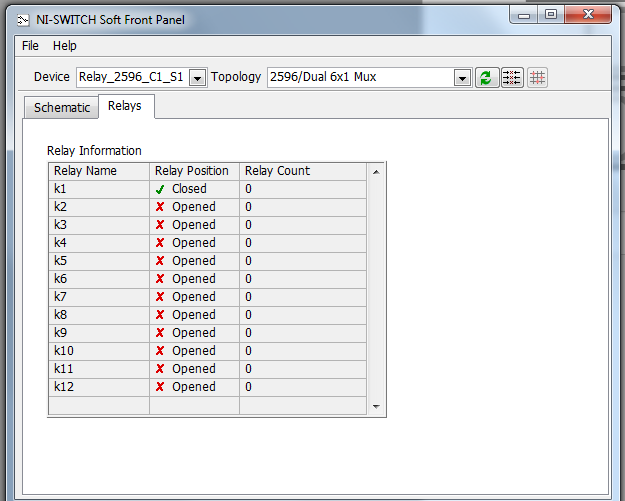Click the red X icon for k9
Image resolution: width=625 pixels, height=501 pixels.
(x=160, y=333)
